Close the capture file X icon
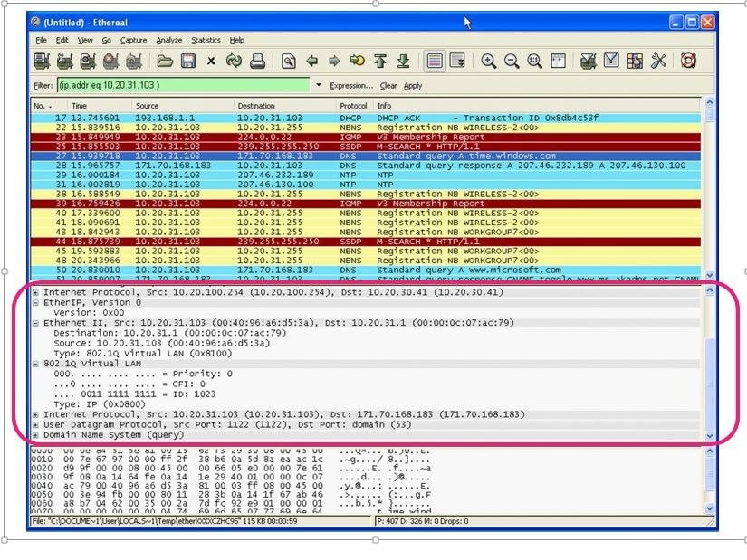The width and height of the screenshot is (747, 560). [211, 61]
